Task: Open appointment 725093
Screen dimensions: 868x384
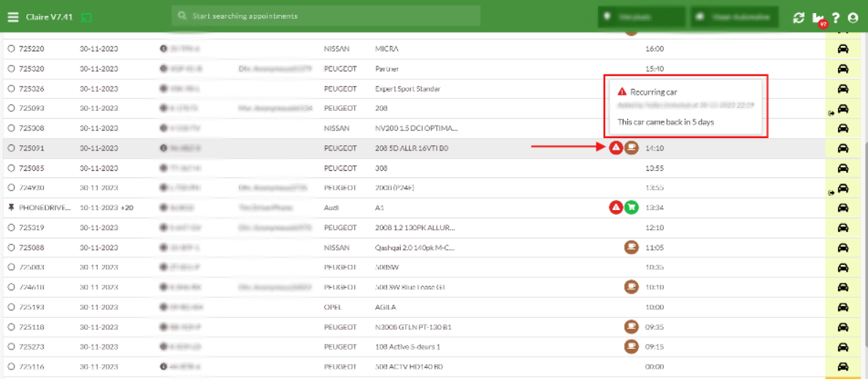Action: coord(31,108)
